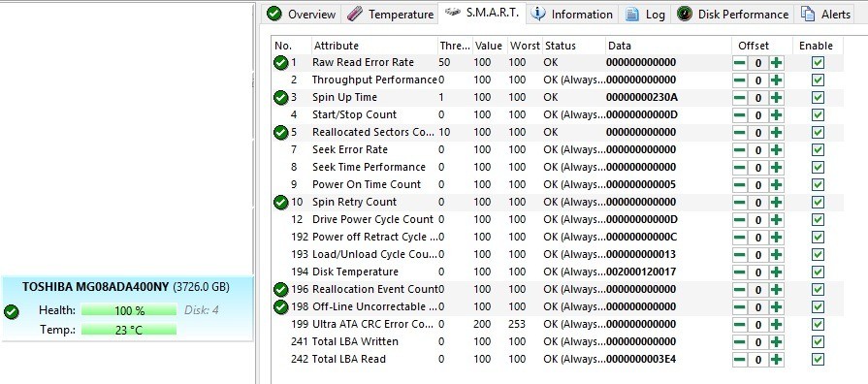868x384 pixels.
Task: Click data value 0000000003E4
Action: point(641,359)
